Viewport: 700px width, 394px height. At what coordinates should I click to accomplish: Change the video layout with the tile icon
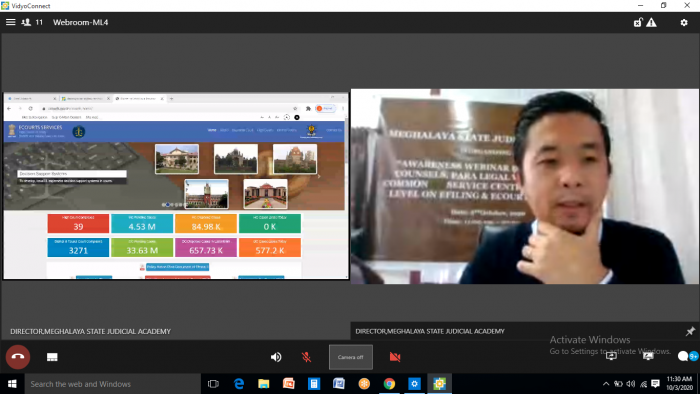click(52, 357)
